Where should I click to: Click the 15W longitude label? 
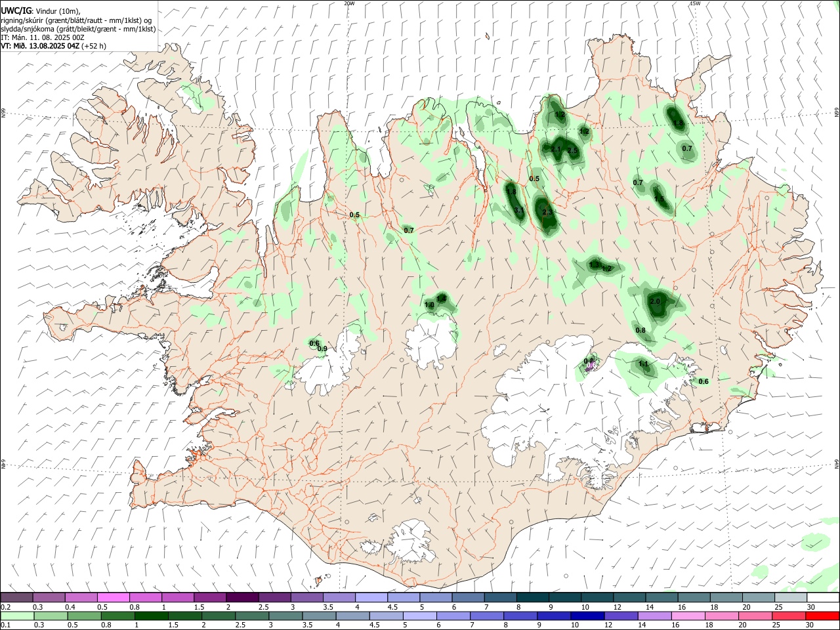tap(695, 3)
